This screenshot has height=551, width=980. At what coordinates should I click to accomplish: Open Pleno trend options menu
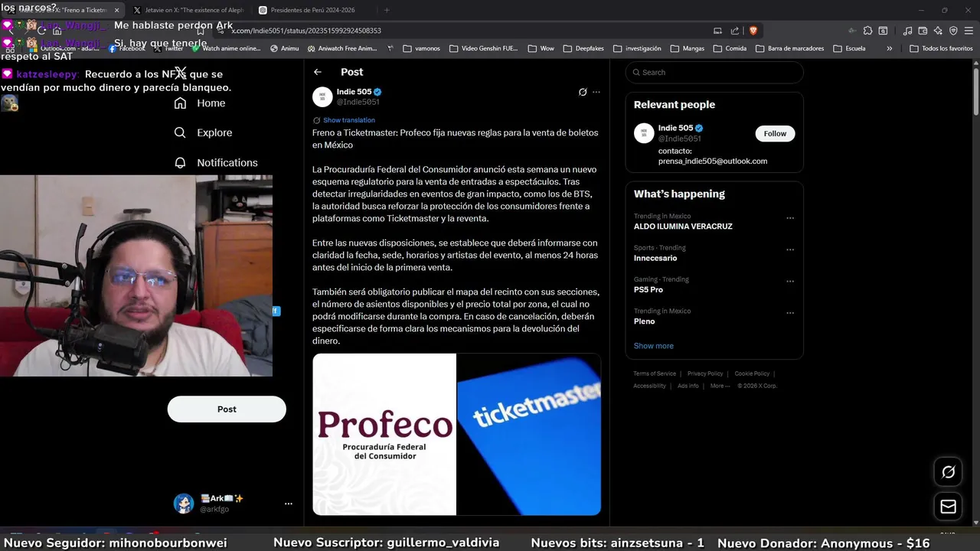pos(790,313)
